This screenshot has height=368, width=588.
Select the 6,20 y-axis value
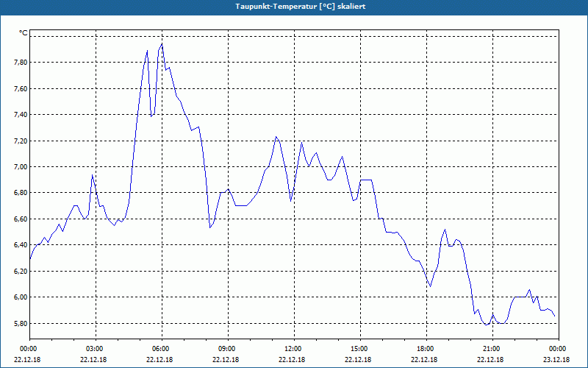coord(21,271)
